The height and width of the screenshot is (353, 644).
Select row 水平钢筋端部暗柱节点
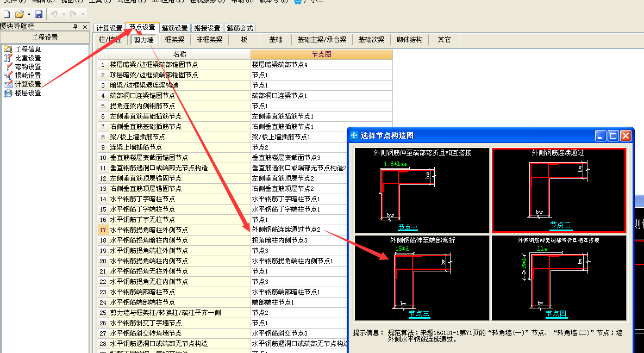tap(179, 292)
